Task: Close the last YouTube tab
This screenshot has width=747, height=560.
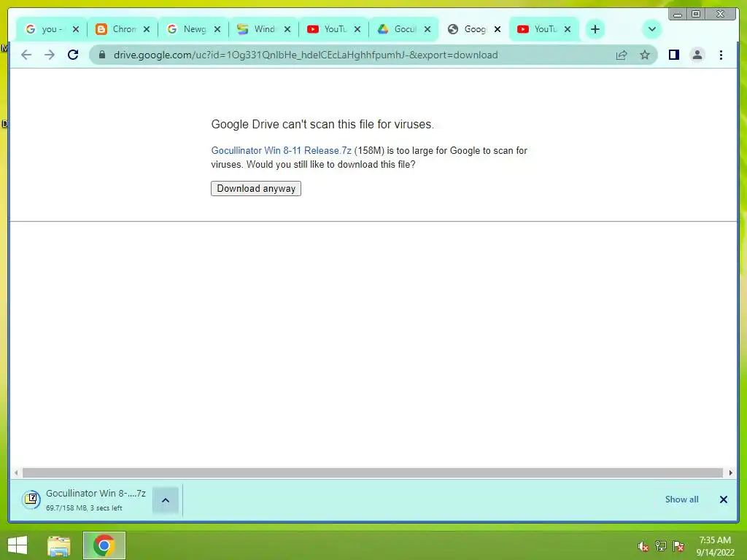Action: (568, 29)
